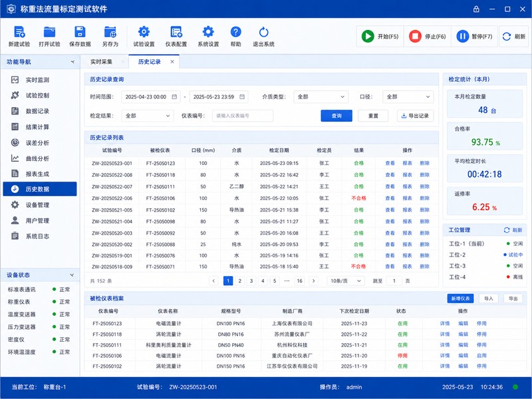Go to next page arrow
This screenshot has width=532, height=399.
pos(313,281)
